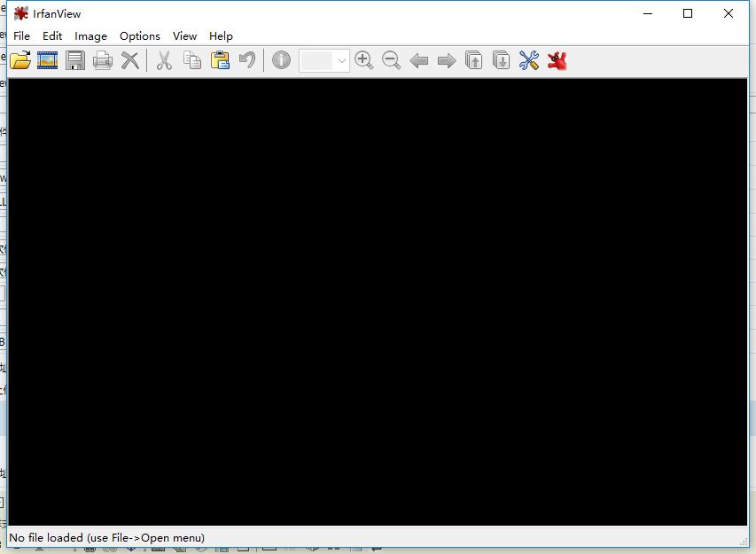This screenshot has height=554, width=756.
Task: Delete the file using the X toolbar icon
Action: [x=130, y=60]
